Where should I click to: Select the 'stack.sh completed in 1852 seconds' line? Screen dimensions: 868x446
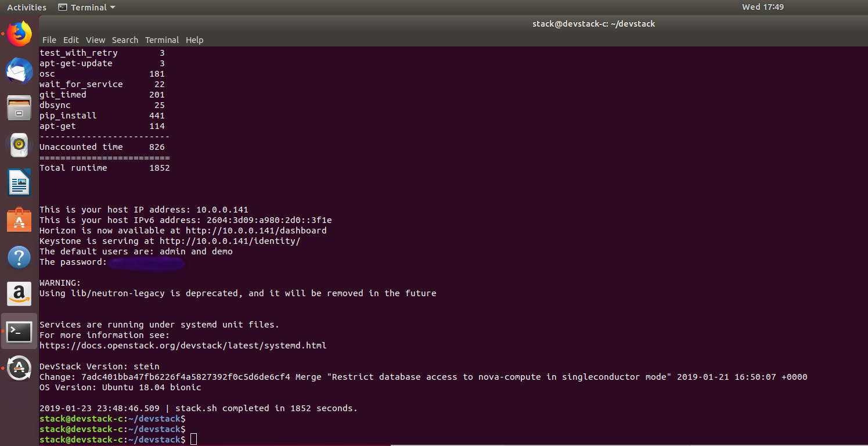pos(199,408)
